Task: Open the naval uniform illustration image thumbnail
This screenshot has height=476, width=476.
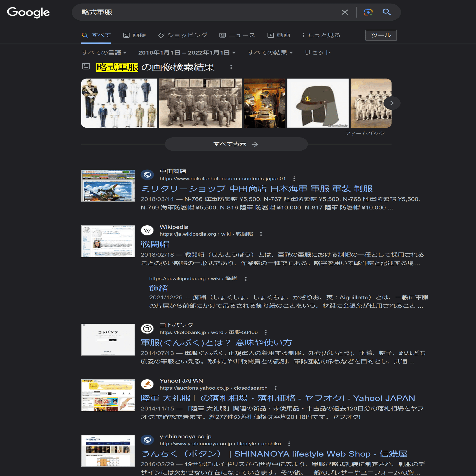Action: (119, 103)
